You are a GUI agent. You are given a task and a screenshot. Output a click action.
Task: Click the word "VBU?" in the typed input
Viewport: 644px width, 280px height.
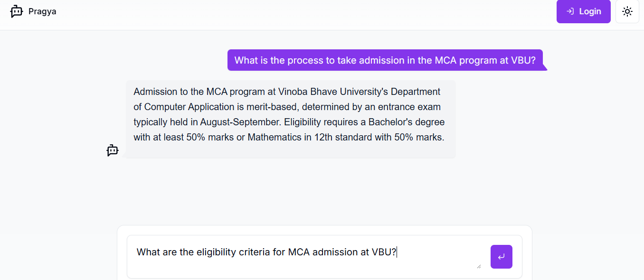tap(384, 252)
